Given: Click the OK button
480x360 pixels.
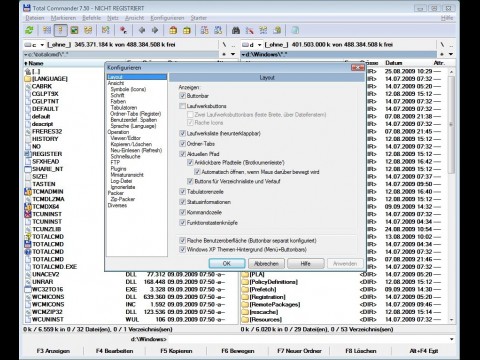Looking at the screenshot, I should pyautogui.click(x=227, y=263).
